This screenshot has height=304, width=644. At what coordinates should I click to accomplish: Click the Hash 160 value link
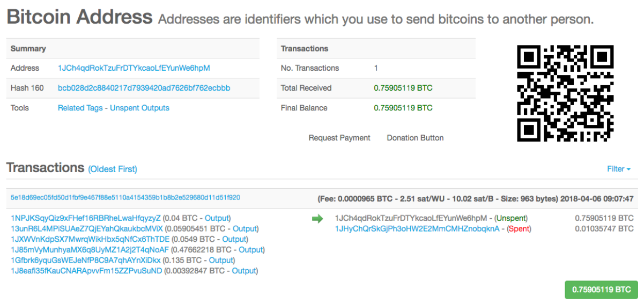(144, 88)
